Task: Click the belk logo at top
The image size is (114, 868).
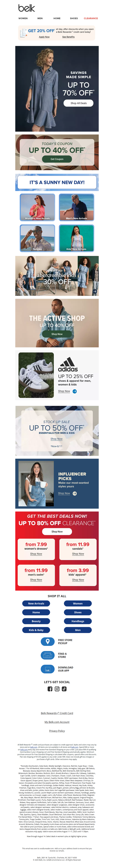Action: (27, 8)
